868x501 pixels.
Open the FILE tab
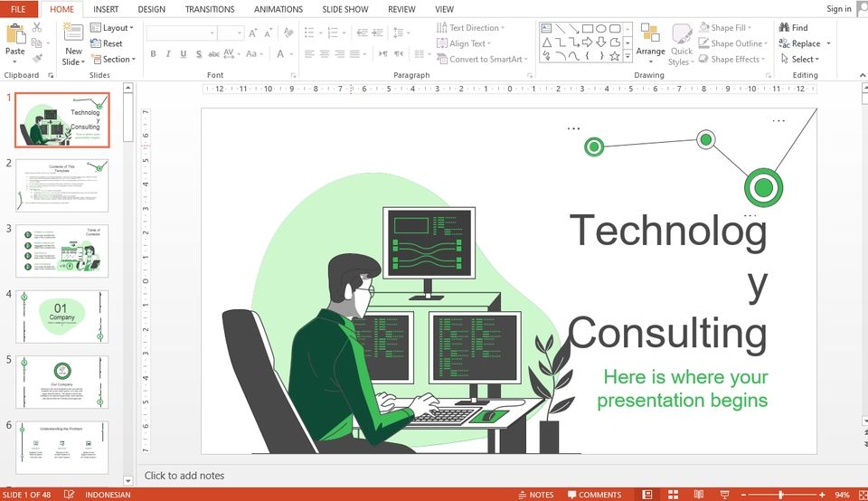point(18,9)
